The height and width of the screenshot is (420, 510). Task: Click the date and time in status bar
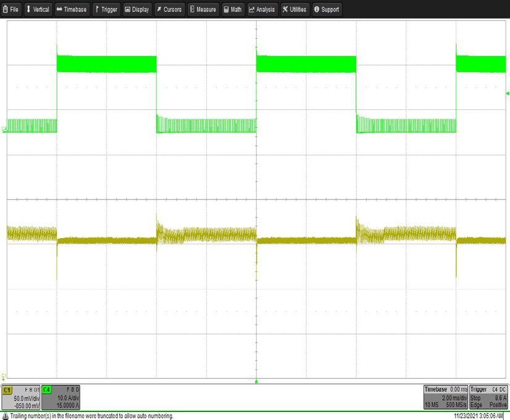point(479,416)
